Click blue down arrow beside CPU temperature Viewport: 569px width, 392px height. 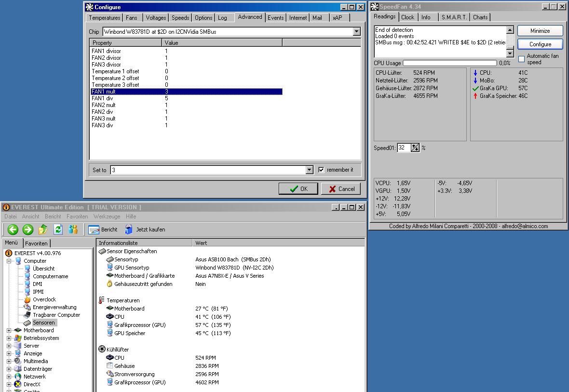[475, 73]
